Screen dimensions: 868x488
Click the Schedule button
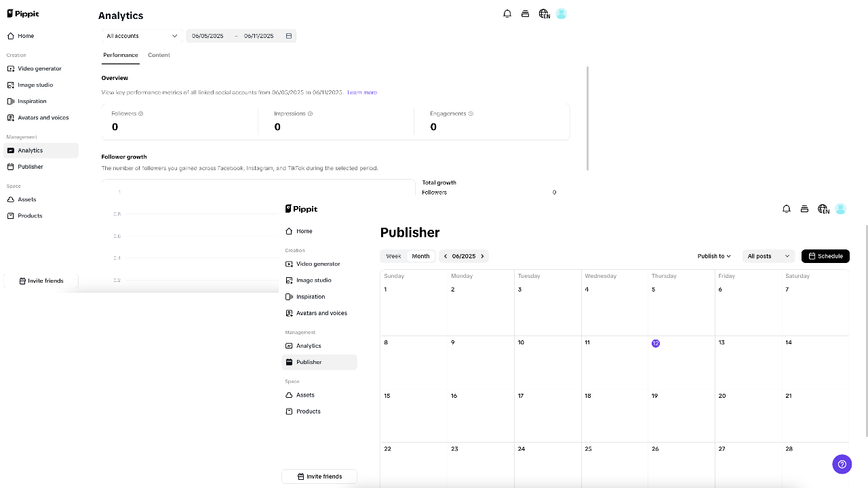[825, 256]
